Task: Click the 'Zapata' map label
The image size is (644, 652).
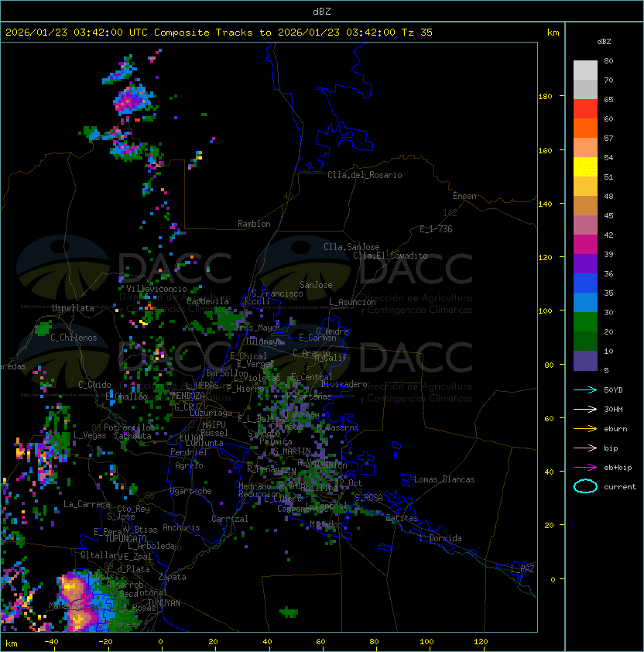Action: pos(172,577)
